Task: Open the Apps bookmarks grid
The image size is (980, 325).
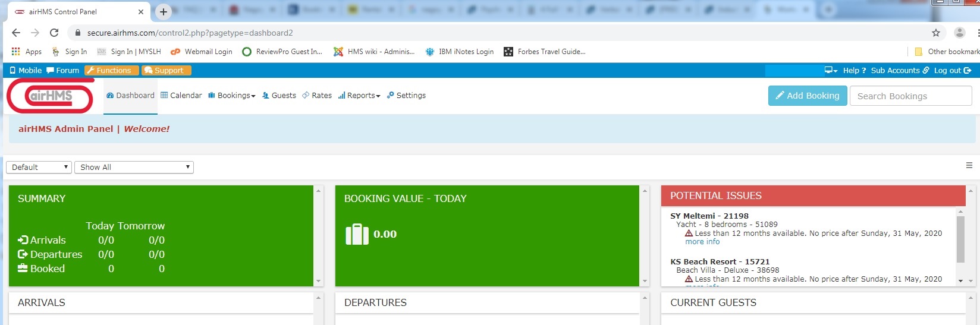Action: click(x=26, y=52)
